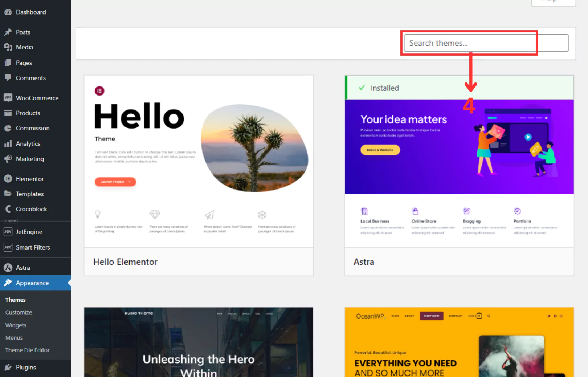Select the Hello Elementor theme preview
588x377 pixels.
tap(199, 162)
